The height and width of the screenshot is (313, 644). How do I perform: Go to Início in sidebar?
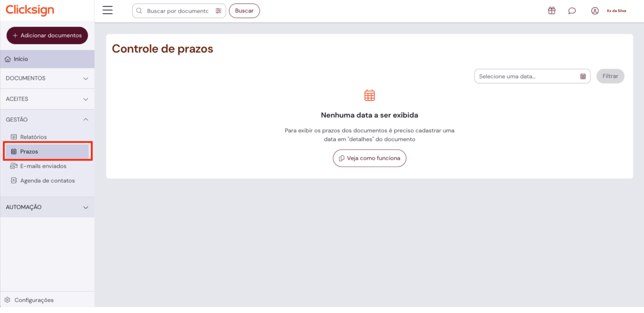[x=47, y=59]
